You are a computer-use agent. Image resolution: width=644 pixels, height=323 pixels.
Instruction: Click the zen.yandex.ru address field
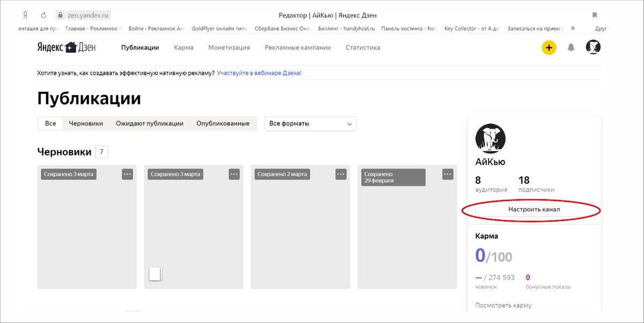(x=88, y=15)
